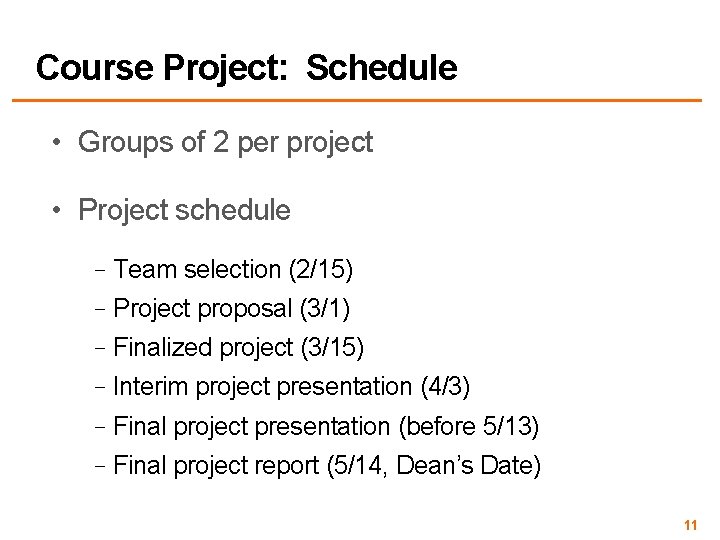Image resolution: width=720 pixels, height=540 pixels.
Task: Select the 'Team selection (2/15)' line
Action: coord(233,269)
